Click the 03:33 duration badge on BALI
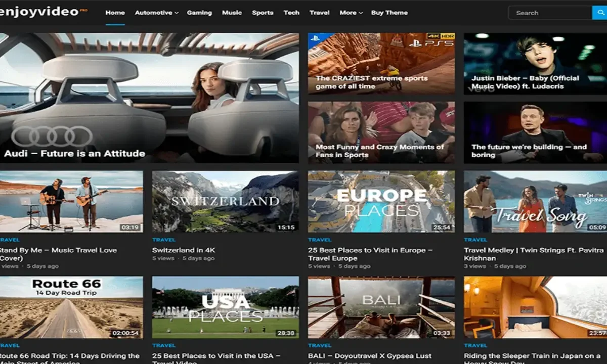Viewport: 607px width, 364px height. point(442,333)
